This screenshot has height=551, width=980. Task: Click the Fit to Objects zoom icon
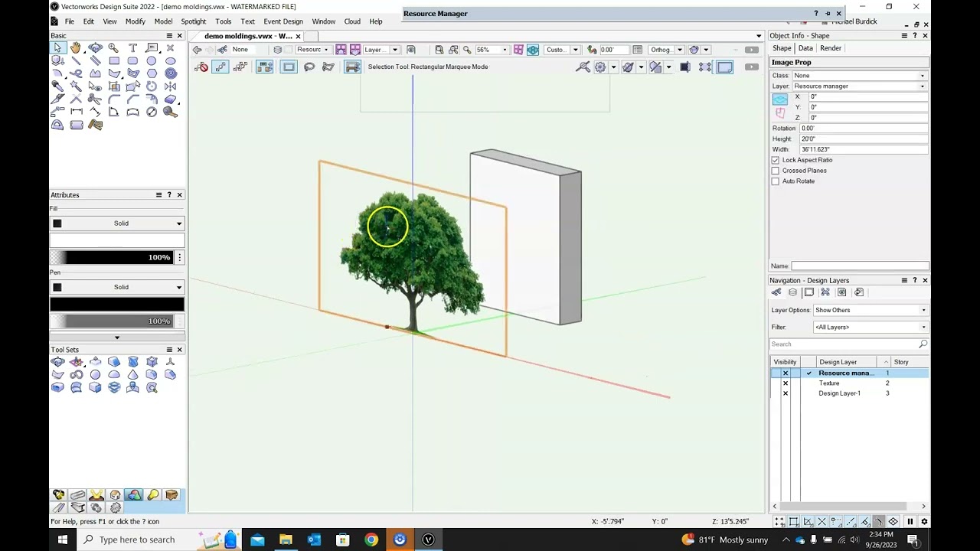pyautogui.click(x=453, y=50)
